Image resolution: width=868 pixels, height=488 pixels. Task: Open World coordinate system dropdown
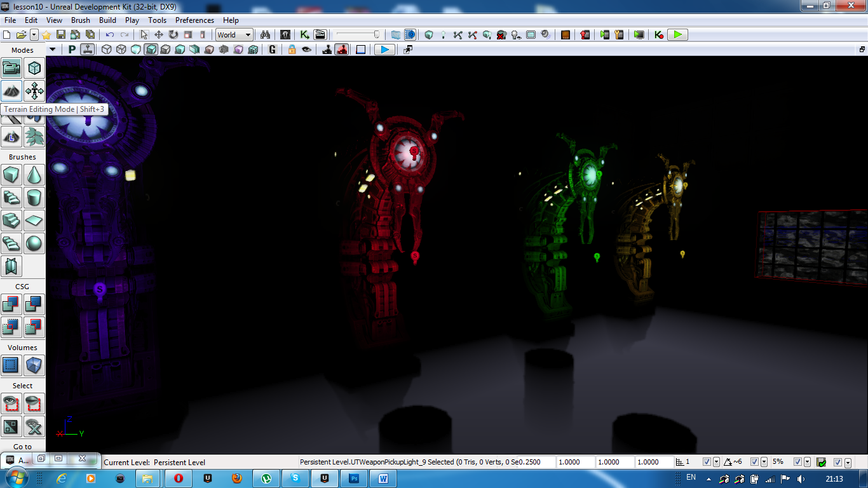[234, 35]
